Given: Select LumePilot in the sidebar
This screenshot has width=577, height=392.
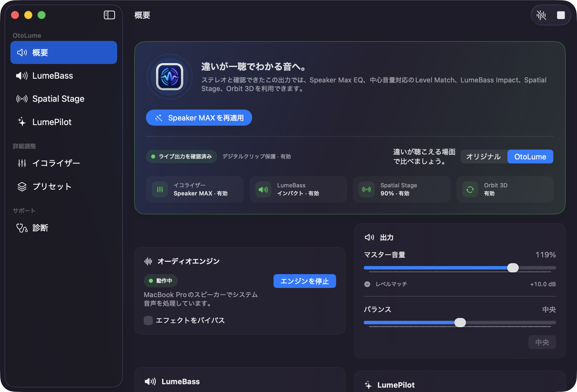Looking at the screenshot, I should point(64,122).
